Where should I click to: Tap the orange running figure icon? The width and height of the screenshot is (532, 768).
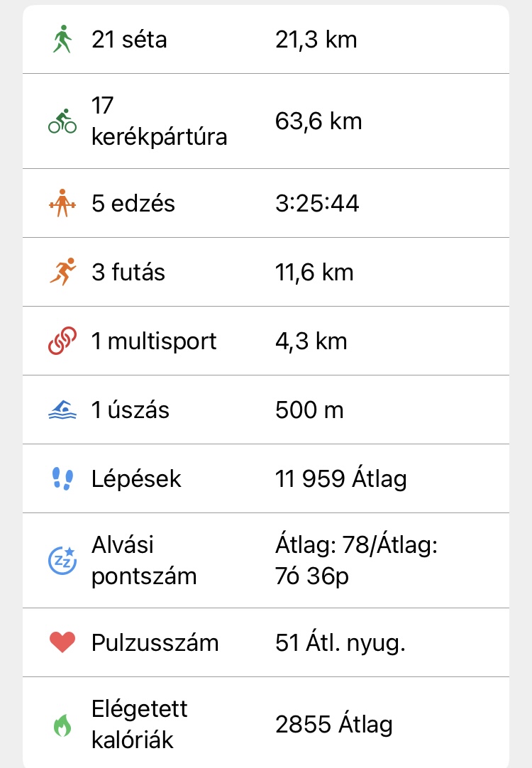pyautogui.click(x=62, y=273)
